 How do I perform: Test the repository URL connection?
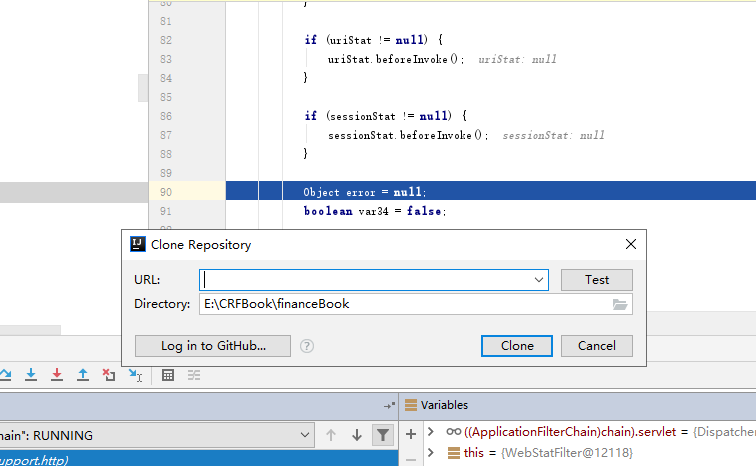596,280
